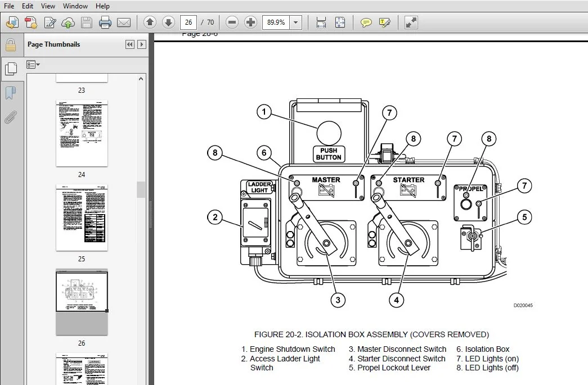Image resolution: width=588 pixels, height=385 pixels.
Task: Click the zoom percentage field 89.9%
Action: click(x=276, y=22)
